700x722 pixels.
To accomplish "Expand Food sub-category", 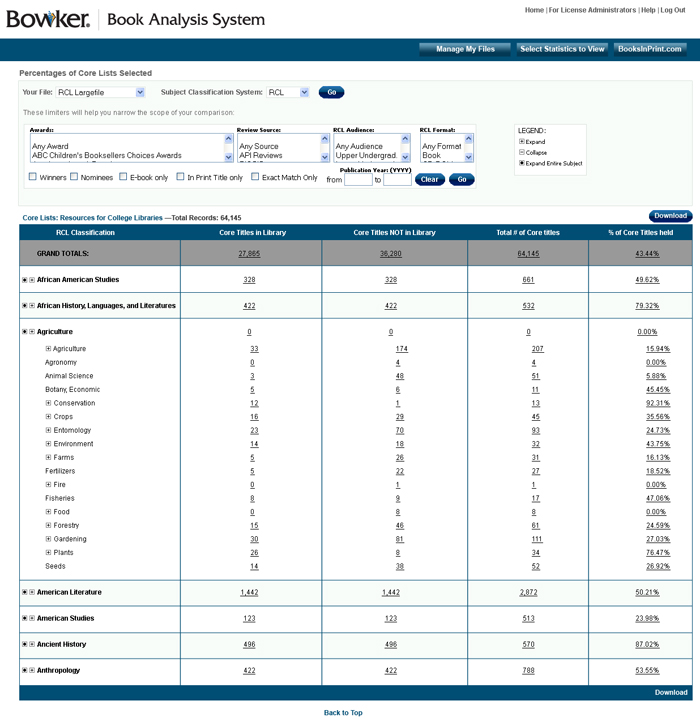I will [x=48, y=512].
